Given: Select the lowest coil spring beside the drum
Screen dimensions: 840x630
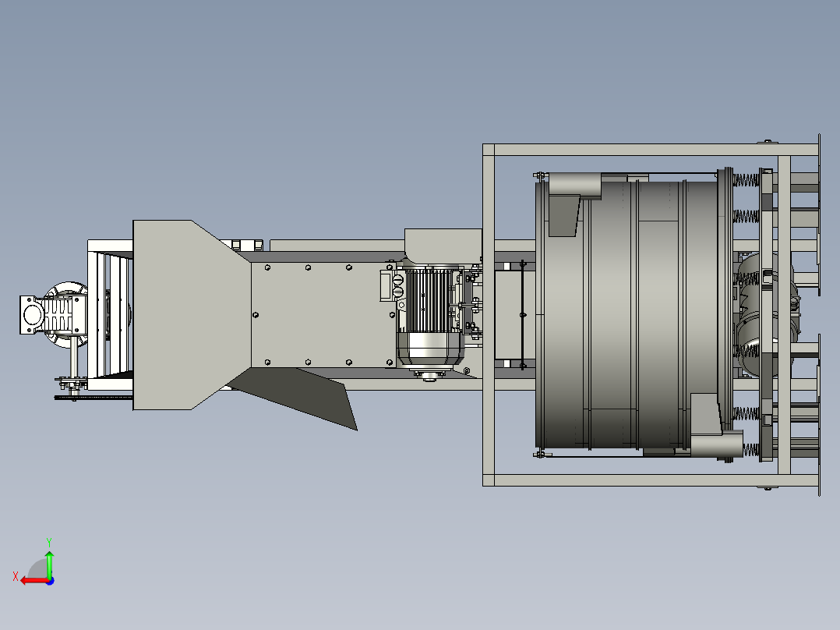Looking at the screenshot, I should pyautogui.click(x=750, y=450).
